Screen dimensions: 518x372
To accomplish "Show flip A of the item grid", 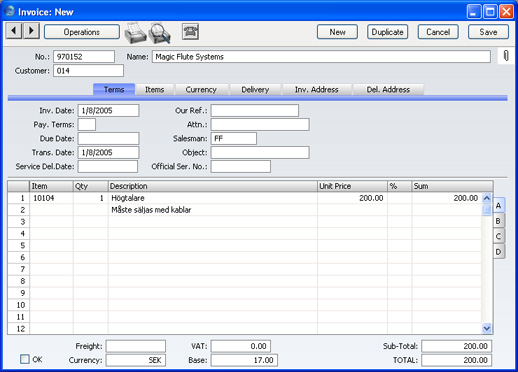I will [499, 205].
